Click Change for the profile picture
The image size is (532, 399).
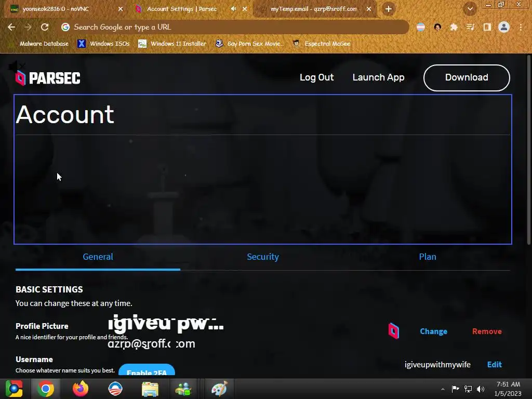click(x=433, y=331)
